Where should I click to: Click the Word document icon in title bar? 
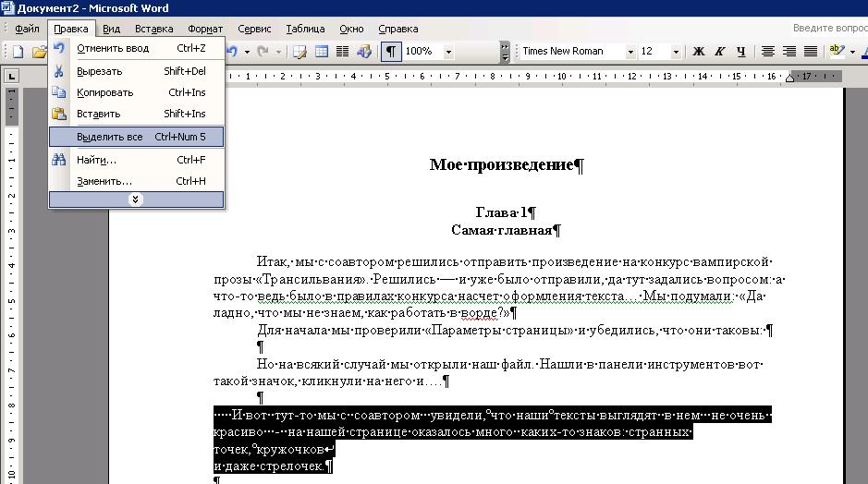7,7
